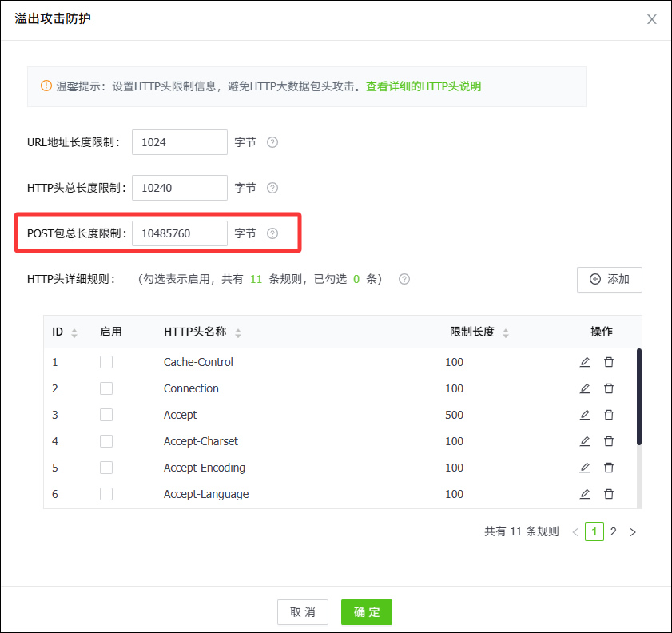Screen dimensions: 672x633
Task: Edit the Accept rule with limit 500
Action: pos(585,415)
